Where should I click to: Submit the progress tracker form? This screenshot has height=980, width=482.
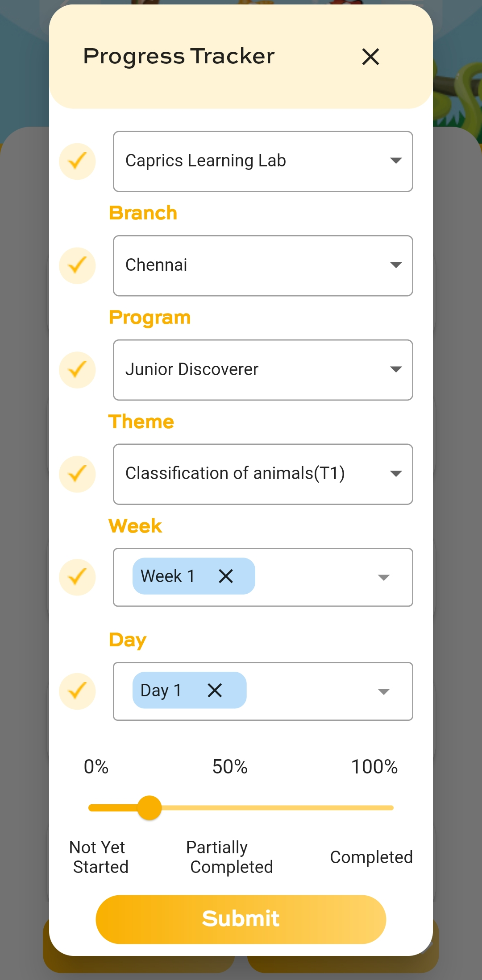coord(241,919)
